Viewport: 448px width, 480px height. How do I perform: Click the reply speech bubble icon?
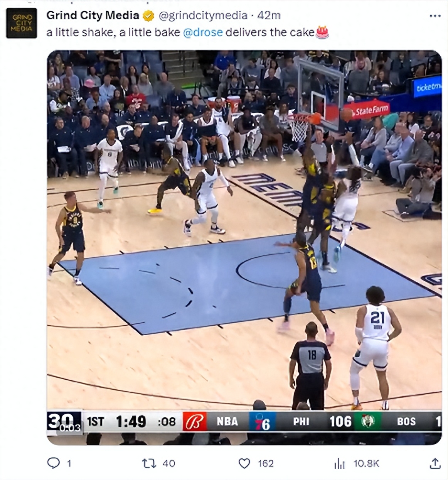(53, 463)
